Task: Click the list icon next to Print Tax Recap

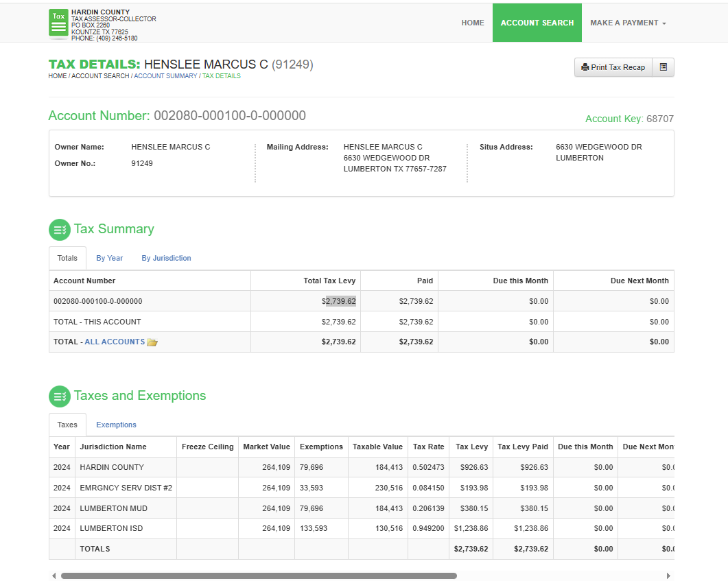Action: click(663, 67)
